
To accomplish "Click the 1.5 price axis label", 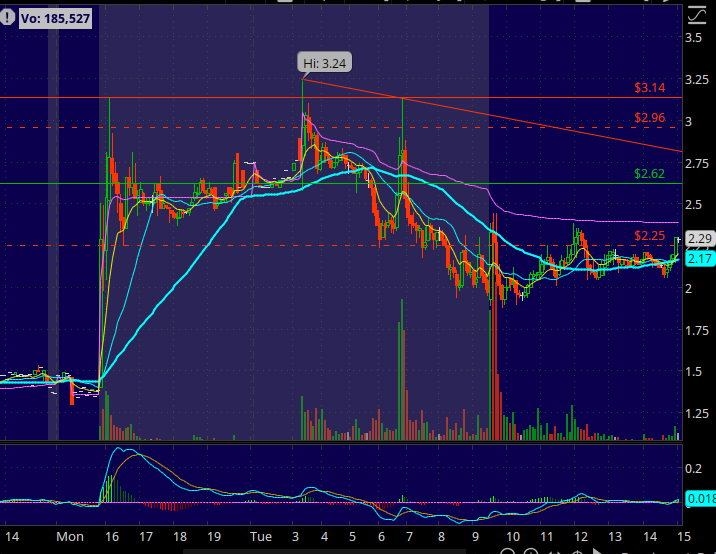I will [693, 372].
